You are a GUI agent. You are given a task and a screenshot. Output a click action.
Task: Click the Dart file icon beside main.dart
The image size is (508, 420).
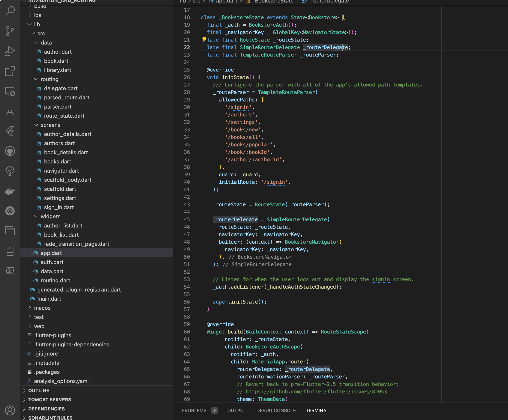[x=32, y=299]
